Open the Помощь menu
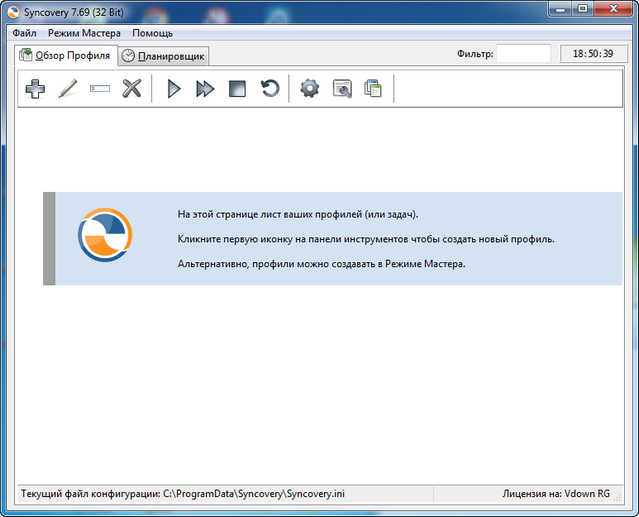 point(152,33)
